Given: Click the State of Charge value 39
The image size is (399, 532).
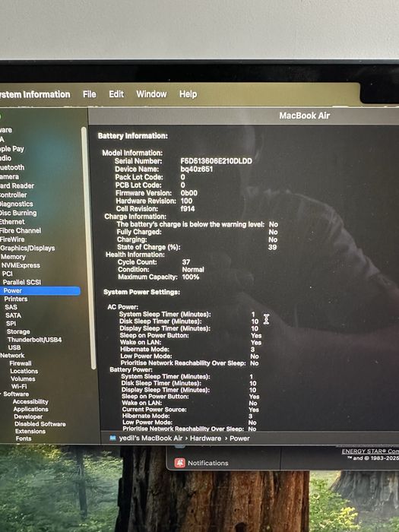Looking at the screenshot, I should [x=272, y=247].
